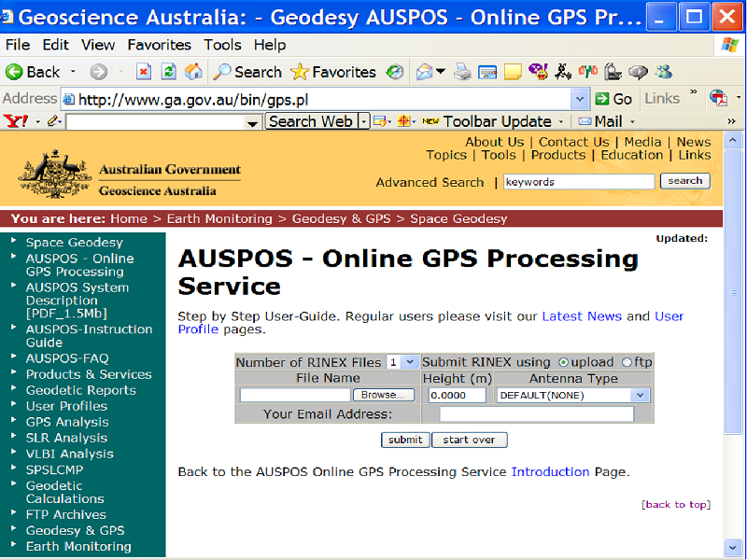Expand the address bar URL dropdown
The image size is (747, 560).
[x=580, y=99]
